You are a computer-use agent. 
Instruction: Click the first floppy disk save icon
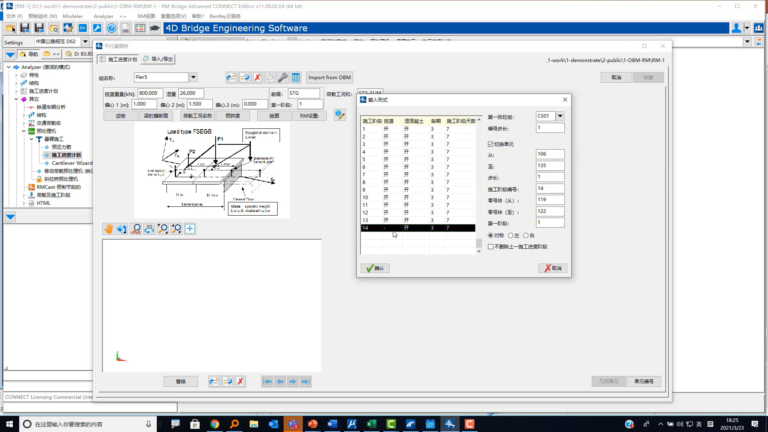point(25,28)
